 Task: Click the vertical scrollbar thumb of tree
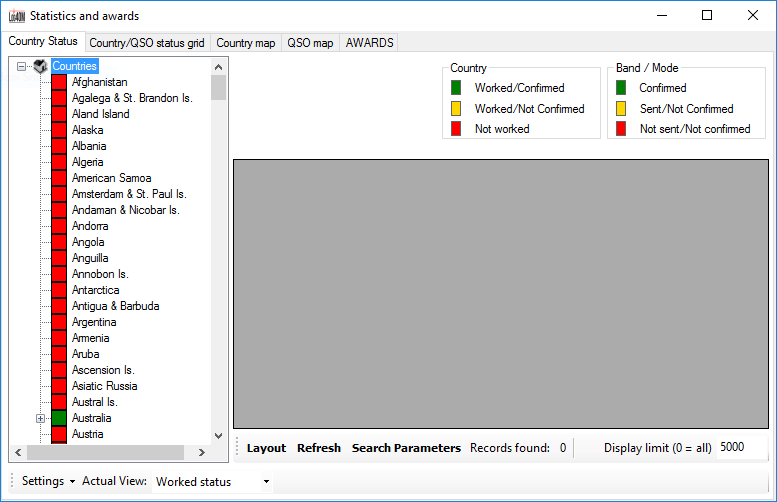click(x=219, y=87)
